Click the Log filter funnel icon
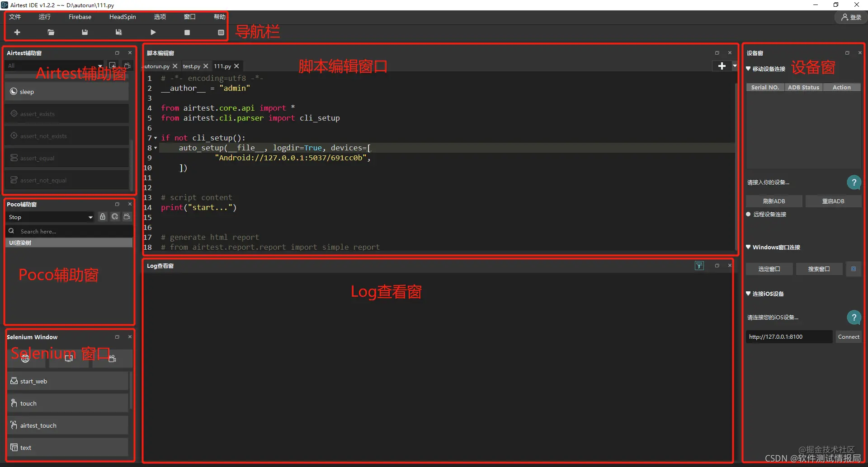Image resolution: width=868 pixels, height=467 pixels. click(x=699, y=266)
